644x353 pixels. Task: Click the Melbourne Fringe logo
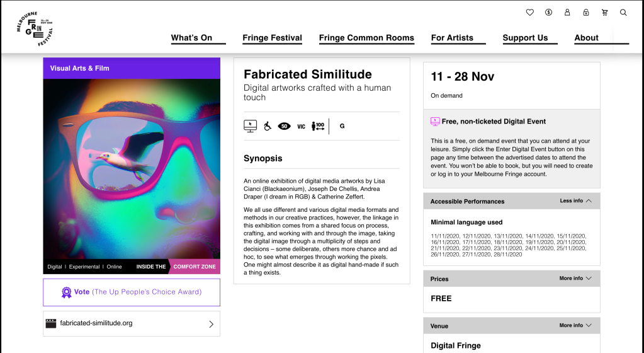(35, 28)
